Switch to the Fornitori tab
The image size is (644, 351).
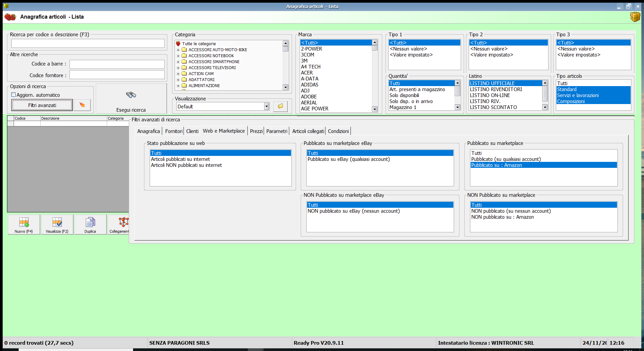coord(174,131)
